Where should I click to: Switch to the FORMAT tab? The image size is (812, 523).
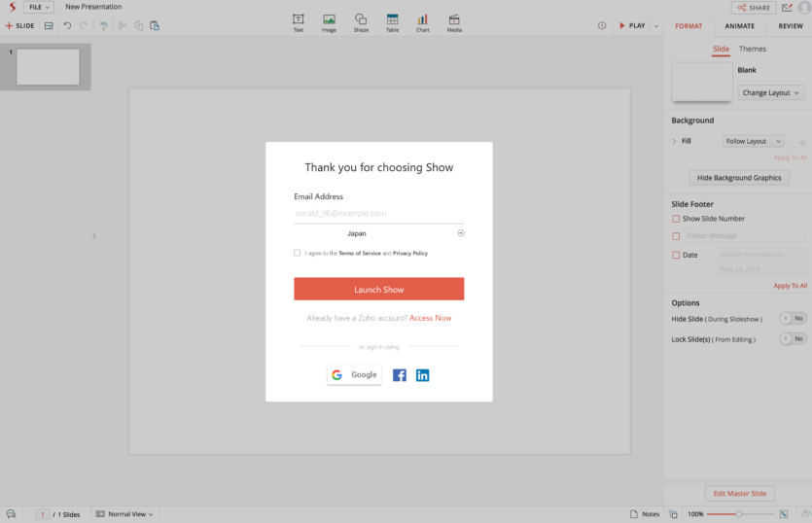688,26
